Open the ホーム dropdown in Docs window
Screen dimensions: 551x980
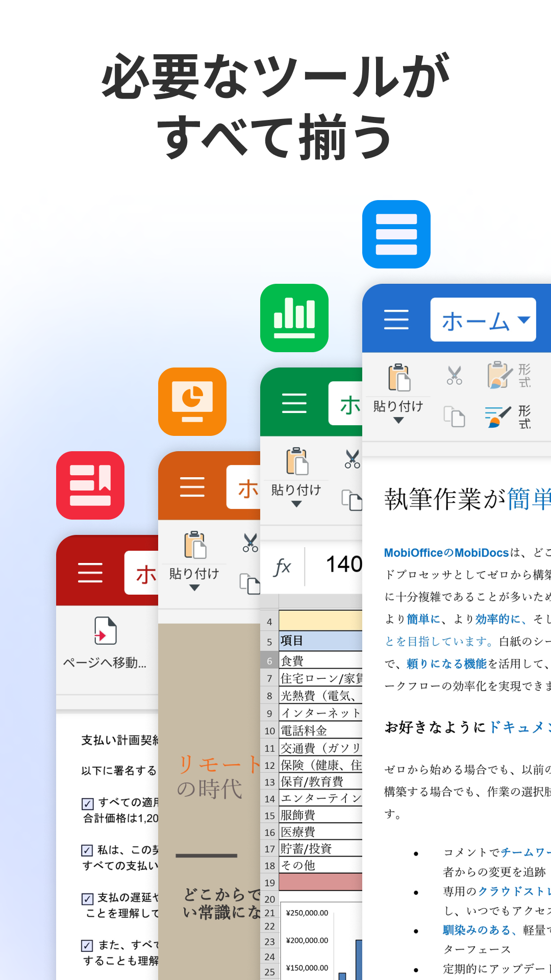483,320
